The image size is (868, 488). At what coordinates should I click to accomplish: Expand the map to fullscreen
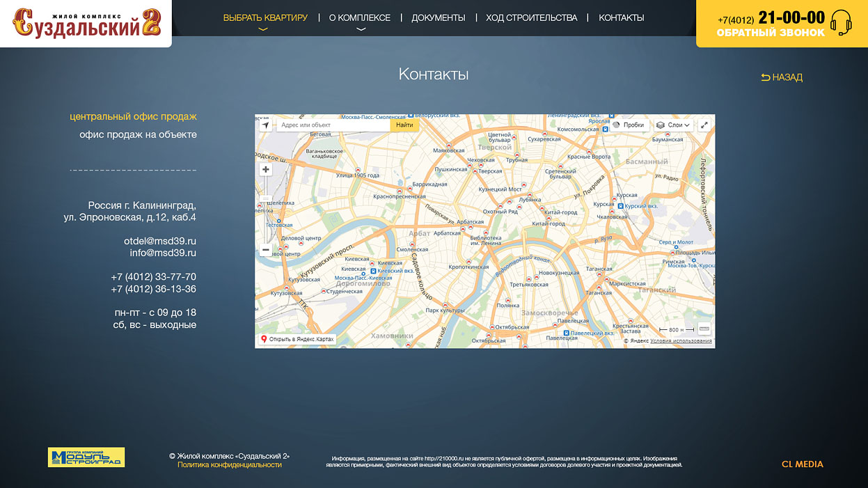704,125
